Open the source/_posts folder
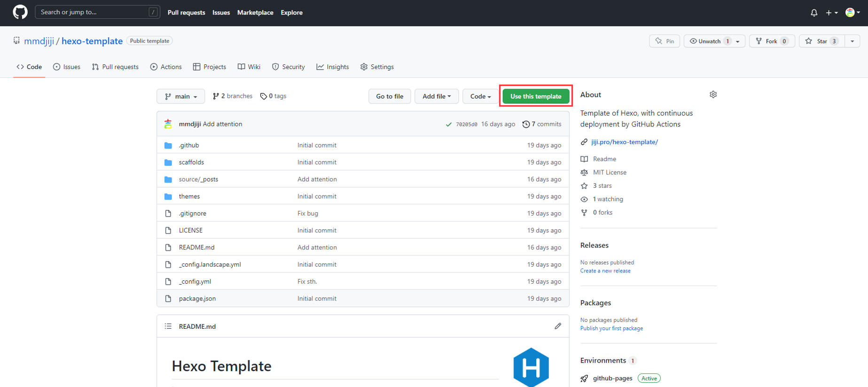The height and width of the screenshot is (387, 868). (x=198, y=179)
